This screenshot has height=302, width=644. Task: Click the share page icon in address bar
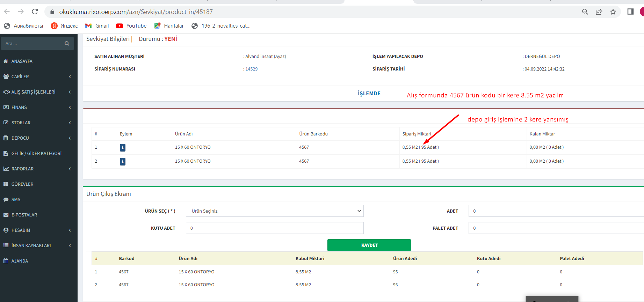coord(599,12)
